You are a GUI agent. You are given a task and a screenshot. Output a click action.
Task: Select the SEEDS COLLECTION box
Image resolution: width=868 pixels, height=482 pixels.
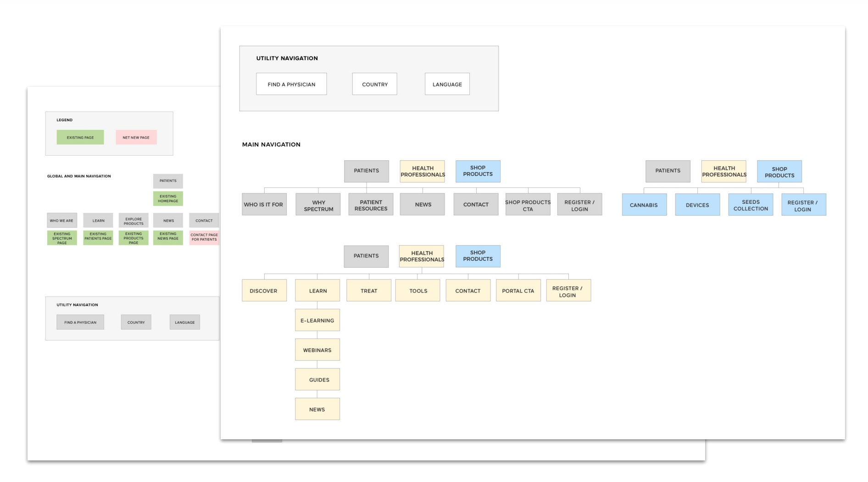751,205
